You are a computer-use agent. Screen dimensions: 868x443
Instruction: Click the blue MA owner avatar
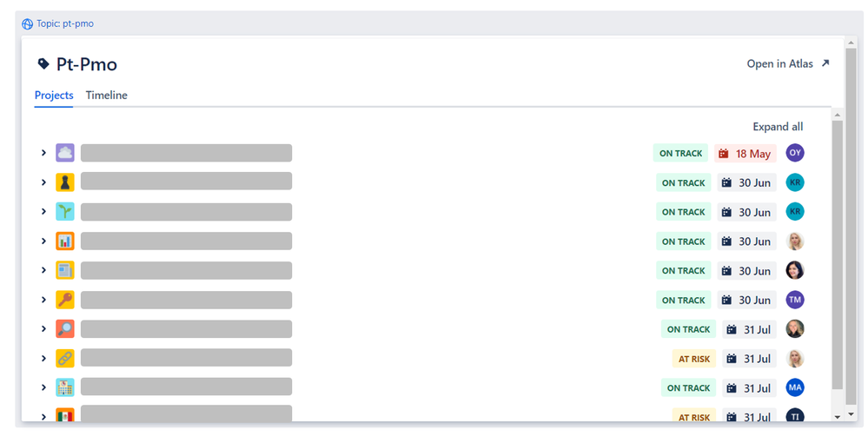tap(795, 387)
